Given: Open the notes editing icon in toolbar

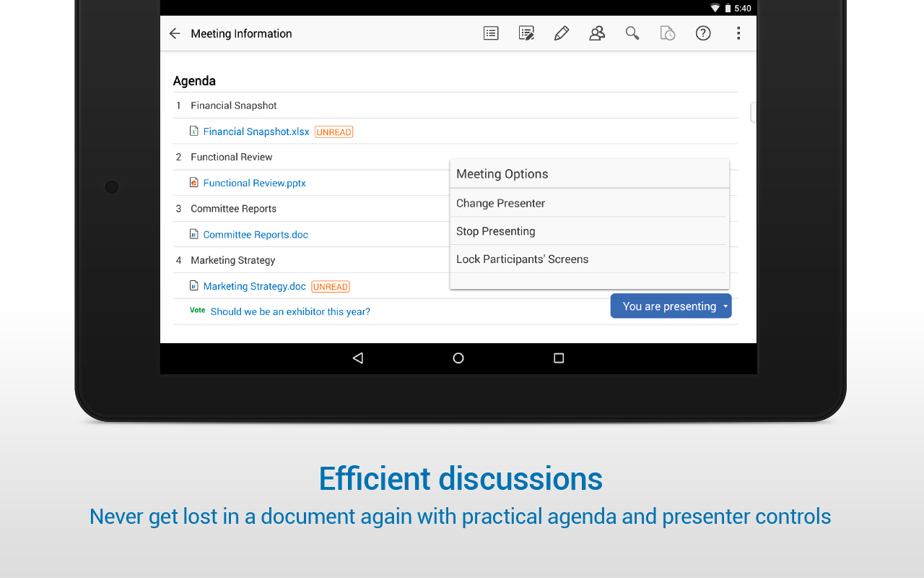Looking at the screenshot, I should tap(526, 33).
